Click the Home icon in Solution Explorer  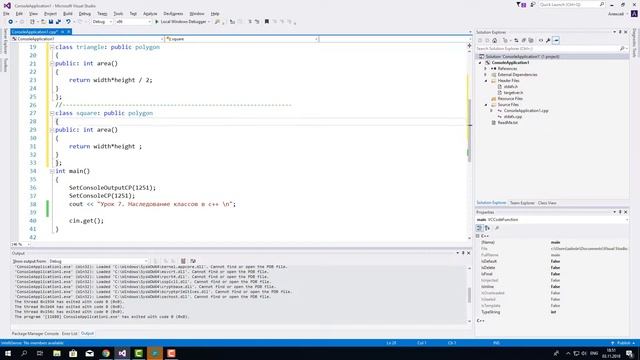coord(495,40)
